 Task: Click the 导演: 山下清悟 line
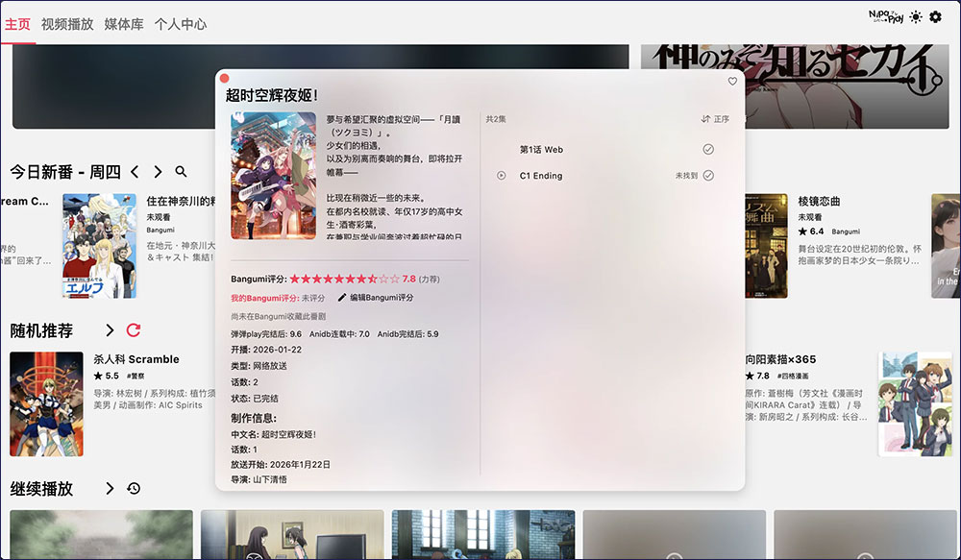pyautogui.click(x=259, y=479)
